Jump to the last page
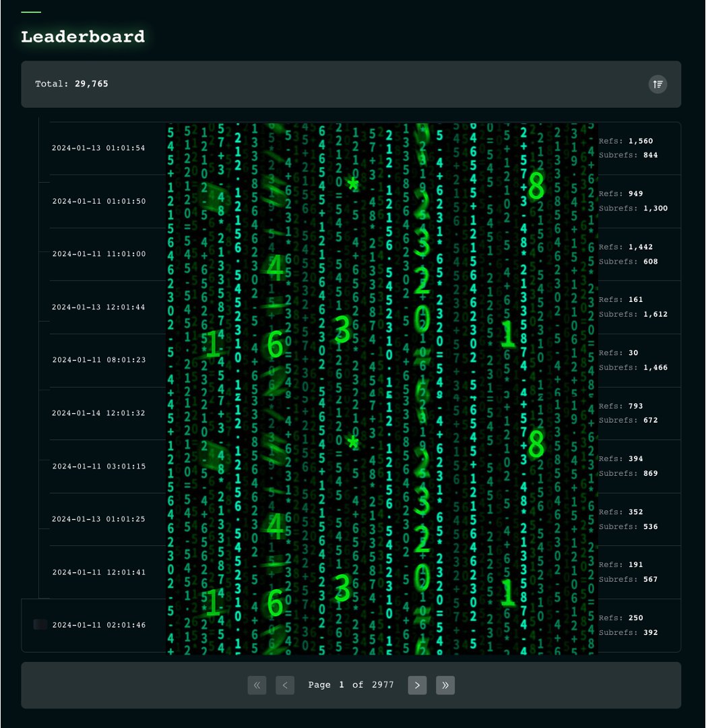 445,685
